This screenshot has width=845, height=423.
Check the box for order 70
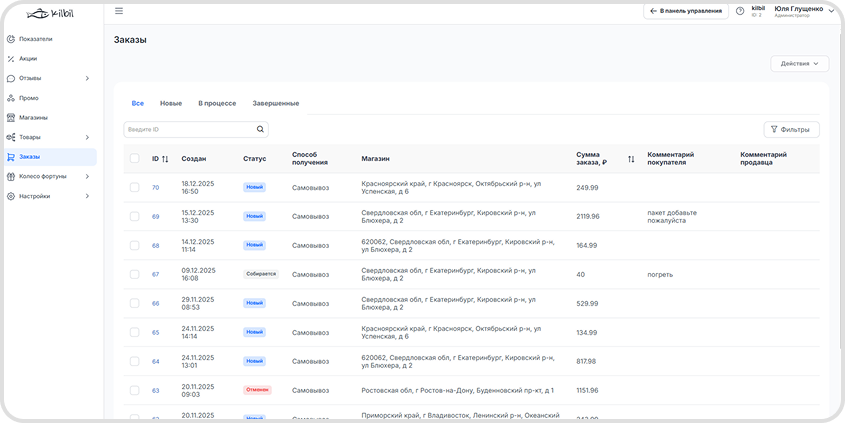pyautogui.click(x=135, y=187)
